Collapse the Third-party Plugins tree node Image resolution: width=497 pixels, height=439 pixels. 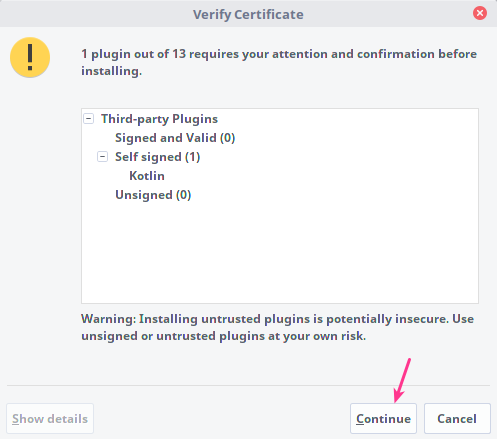point(88,119)
